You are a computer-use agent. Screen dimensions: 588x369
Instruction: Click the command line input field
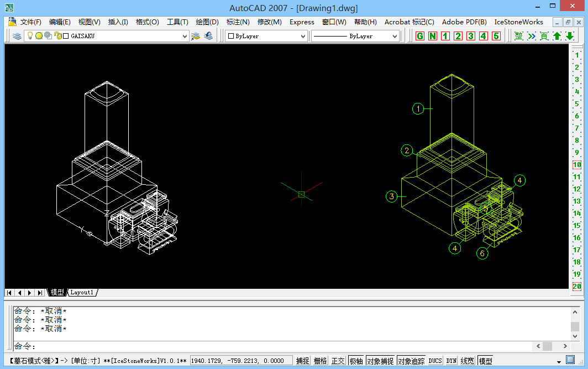tap(273, 346)
